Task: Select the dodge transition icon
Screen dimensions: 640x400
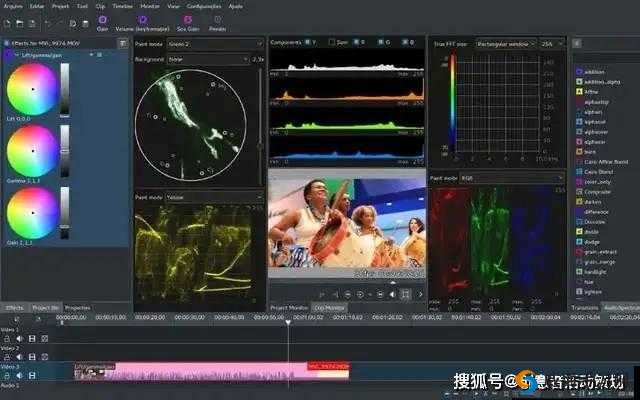Action: tap(579, 242)
